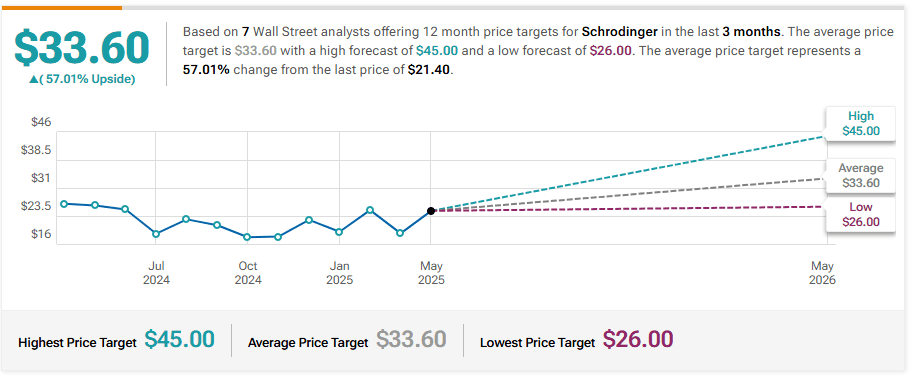Select the Low $26.00 forecast label
The height and width of the screenshot is (378, 913).
(861, 214)
